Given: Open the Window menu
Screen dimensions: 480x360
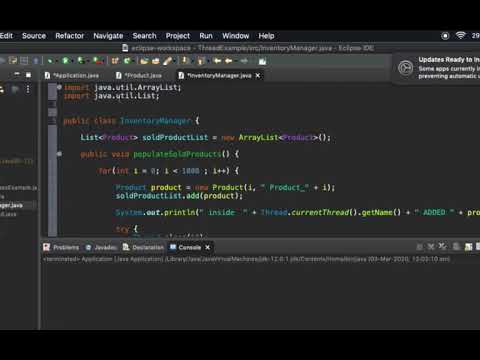Looking at the screenshot, I should tap(236, 36).
